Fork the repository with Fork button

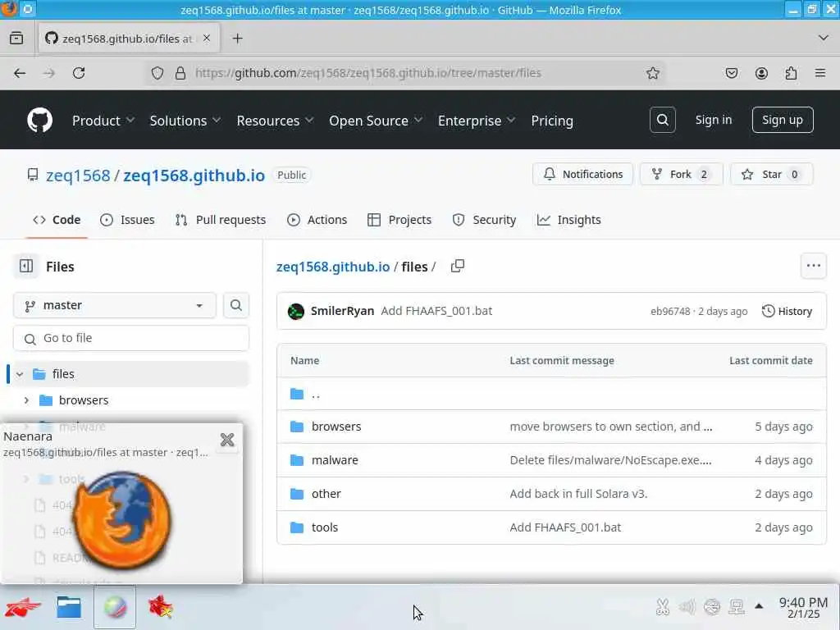(681, 174)
